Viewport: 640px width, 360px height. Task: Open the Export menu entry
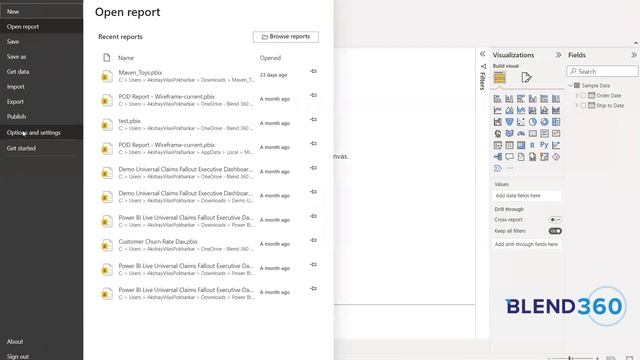coord(41,102)
